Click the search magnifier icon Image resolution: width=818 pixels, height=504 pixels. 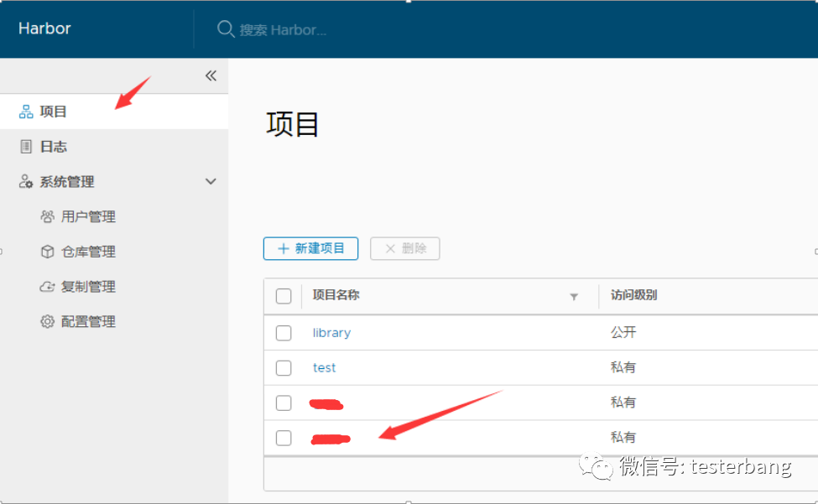[226, 29]
